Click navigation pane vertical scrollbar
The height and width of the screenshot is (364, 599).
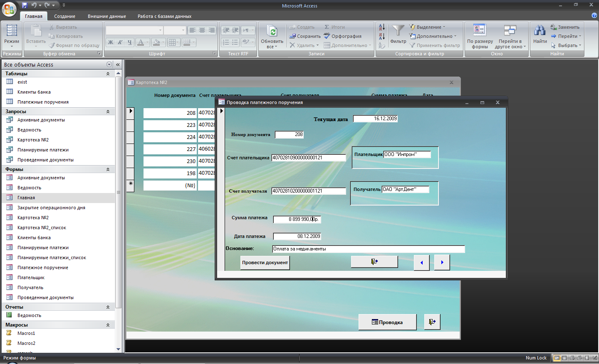119,191
